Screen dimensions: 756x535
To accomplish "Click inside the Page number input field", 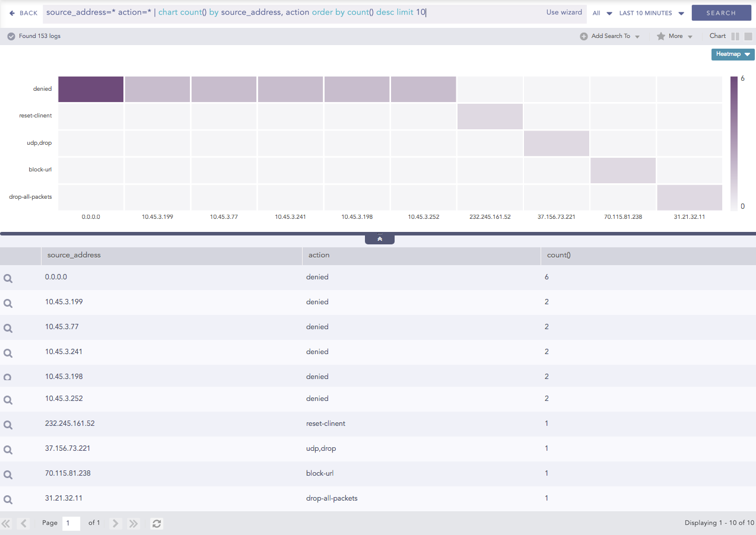I will pos(71,523).
